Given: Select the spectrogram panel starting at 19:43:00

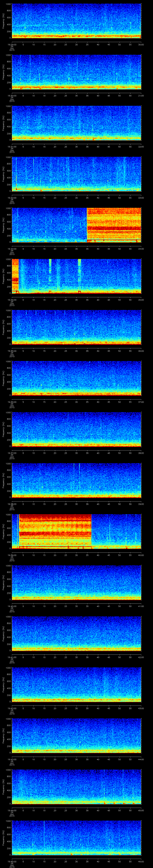Looking at the screenshot, I should tap(76, 736).
